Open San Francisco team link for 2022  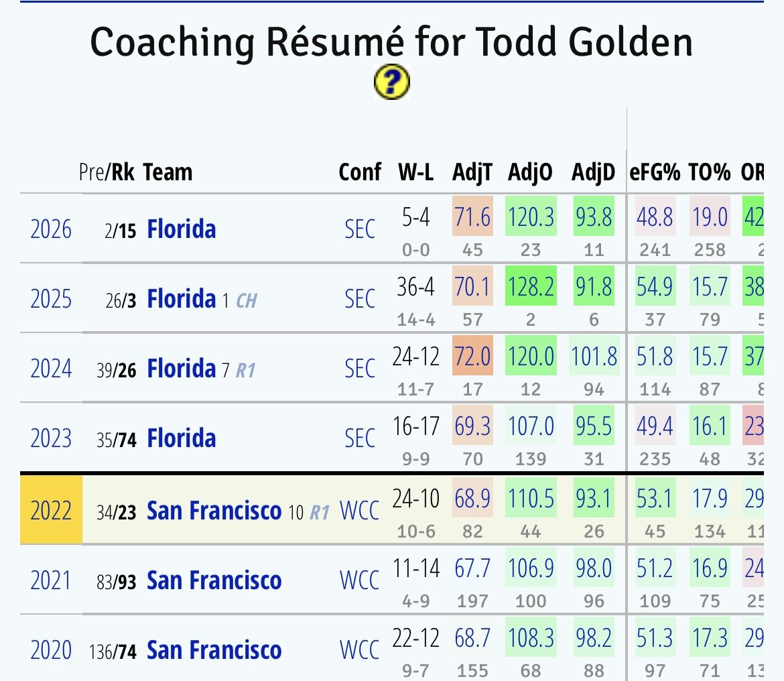[x=214, y=511]
